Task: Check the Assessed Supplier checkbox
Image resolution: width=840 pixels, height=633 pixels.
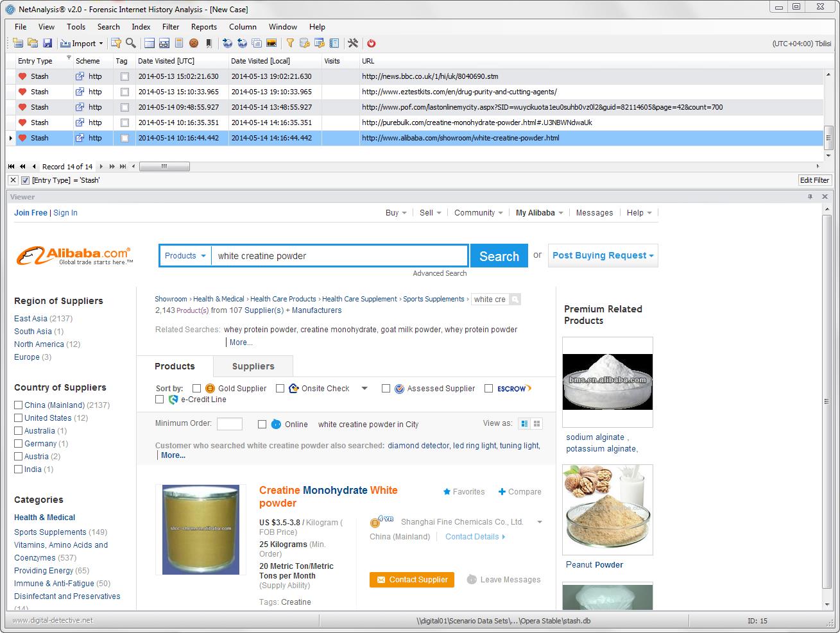Action: pos(386,388)
